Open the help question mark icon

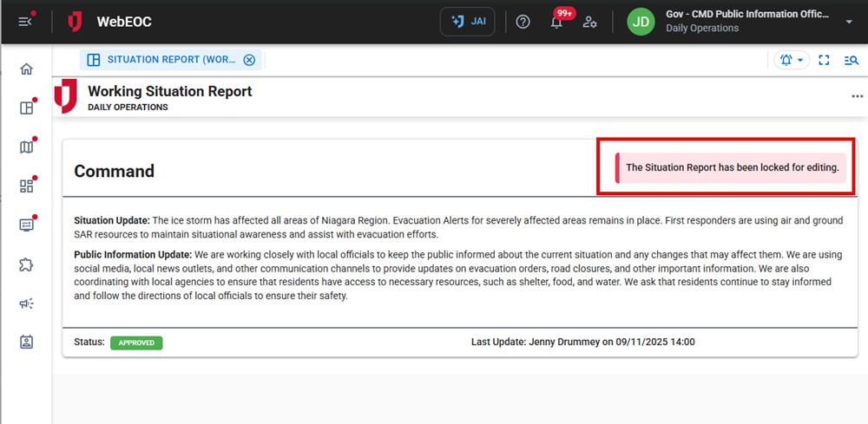[x=523, y=22]
